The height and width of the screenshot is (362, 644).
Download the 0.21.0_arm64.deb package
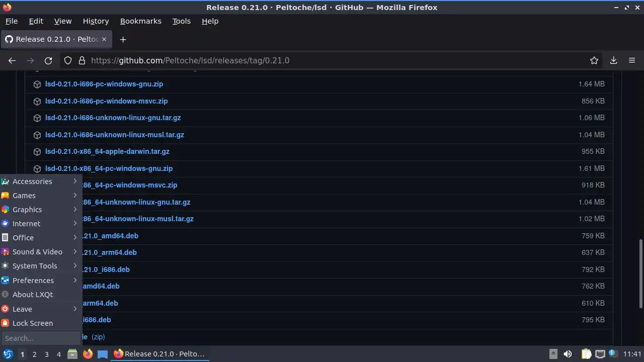110,252
